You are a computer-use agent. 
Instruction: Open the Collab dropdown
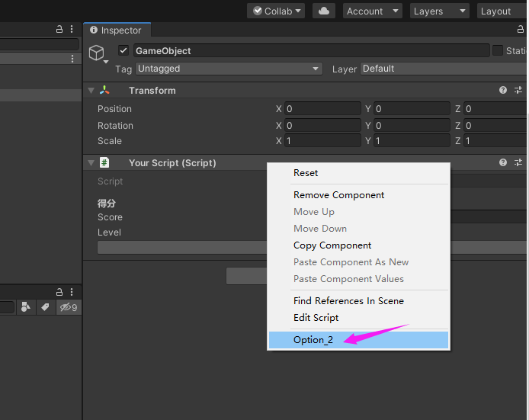(276, 11)
